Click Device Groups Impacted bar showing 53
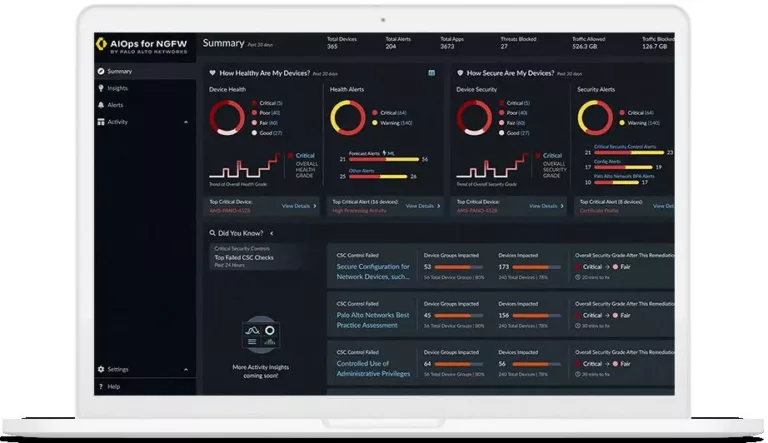Viewport: 768px width, 443px height. [x=458, y=267]
